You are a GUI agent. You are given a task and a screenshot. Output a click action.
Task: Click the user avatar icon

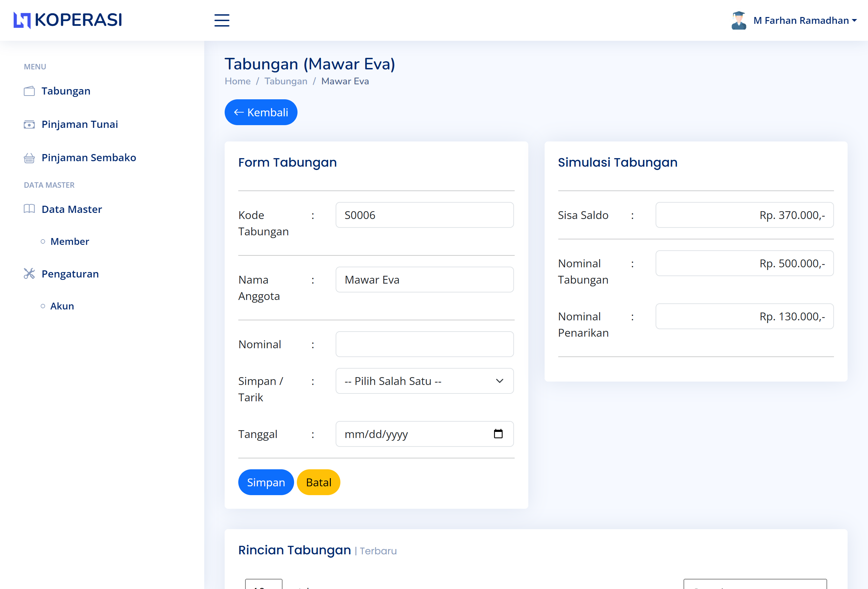738,20
